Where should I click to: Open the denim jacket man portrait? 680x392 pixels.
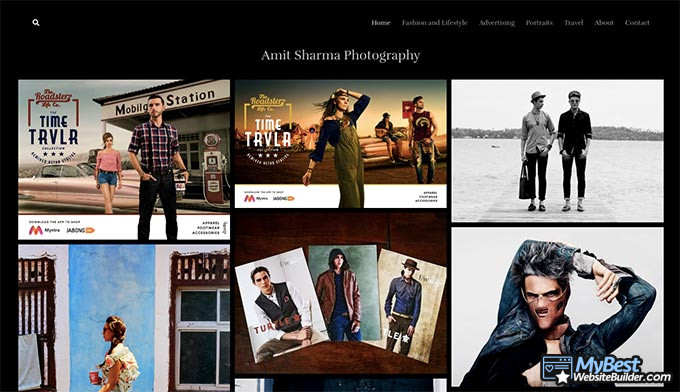click(557, 307)
